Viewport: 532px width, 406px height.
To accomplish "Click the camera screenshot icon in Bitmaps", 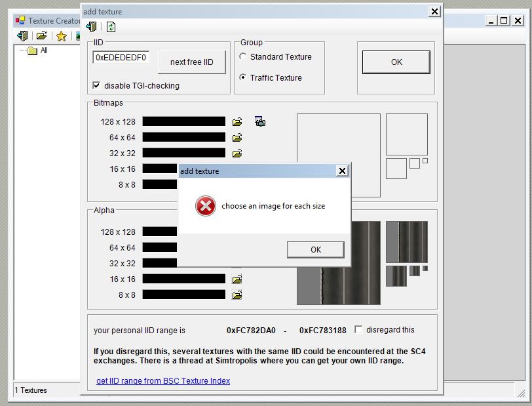I will click(260, 121).
